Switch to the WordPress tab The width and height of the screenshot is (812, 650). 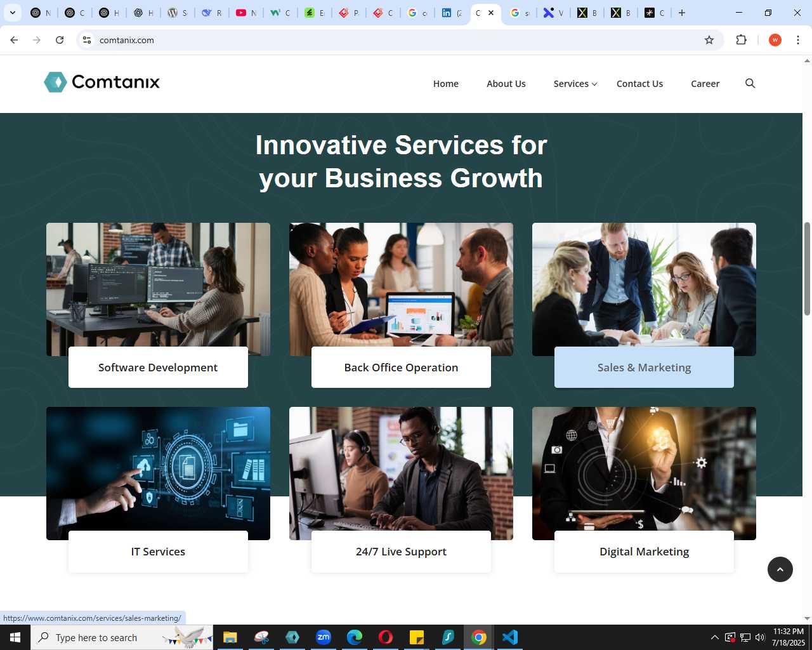(x=178, y=13)
